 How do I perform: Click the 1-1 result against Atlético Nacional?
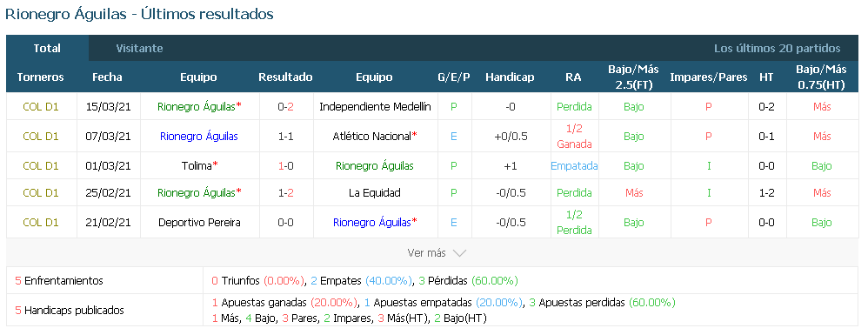tap(285, 136)
